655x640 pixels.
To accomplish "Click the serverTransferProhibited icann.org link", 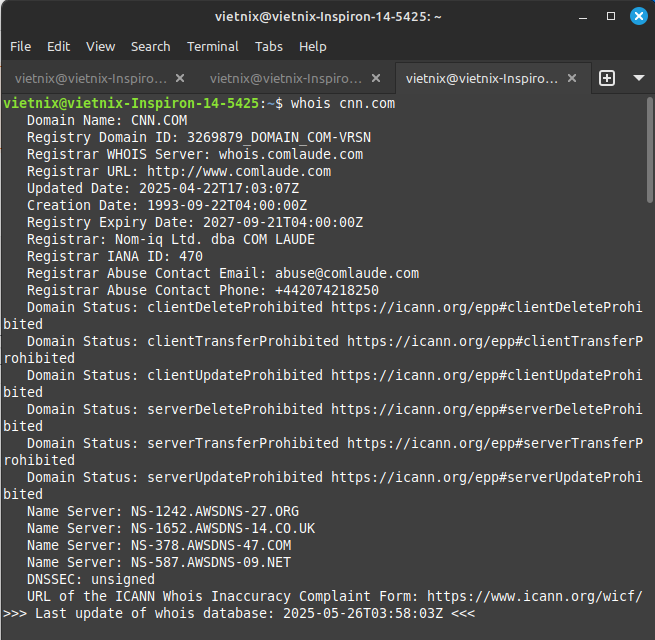I will point(495,443).
